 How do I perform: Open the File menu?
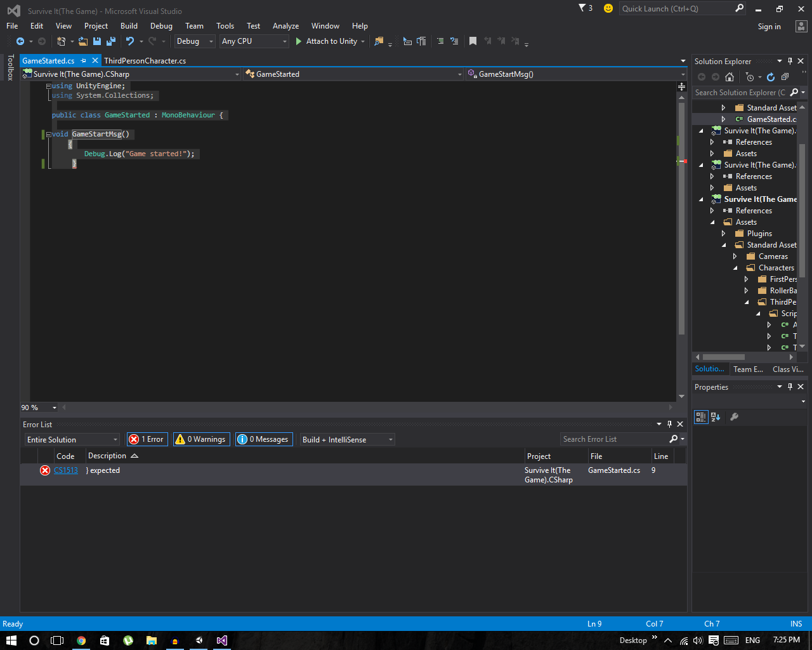(x=12, y=26)
